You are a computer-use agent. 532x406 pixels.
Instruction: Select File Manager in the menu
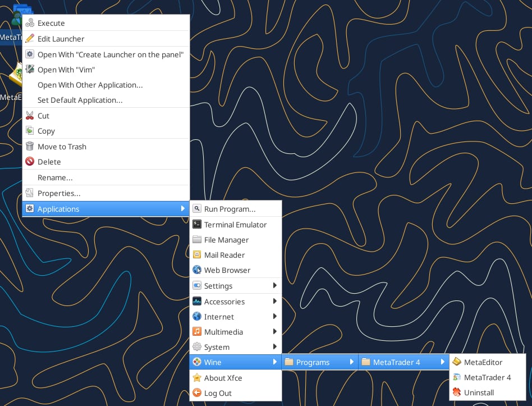pos(226,240)
